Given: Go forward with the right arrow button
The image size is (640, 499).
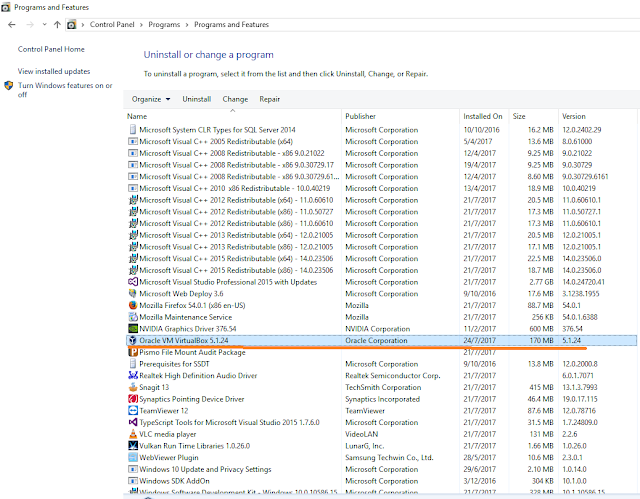Looking at the screenshot, I should (x=30, y=24).
